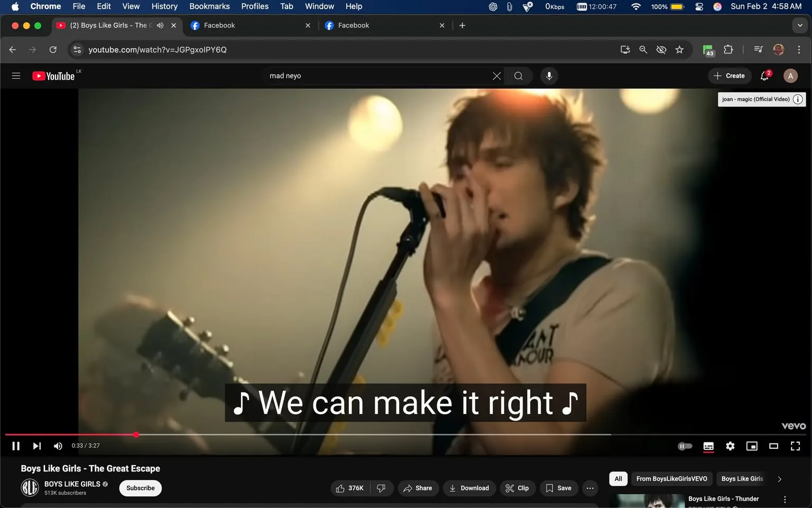Toggle the autoplay switch
This screenshot has height=508, width=812.
click(x=685, y=446)
